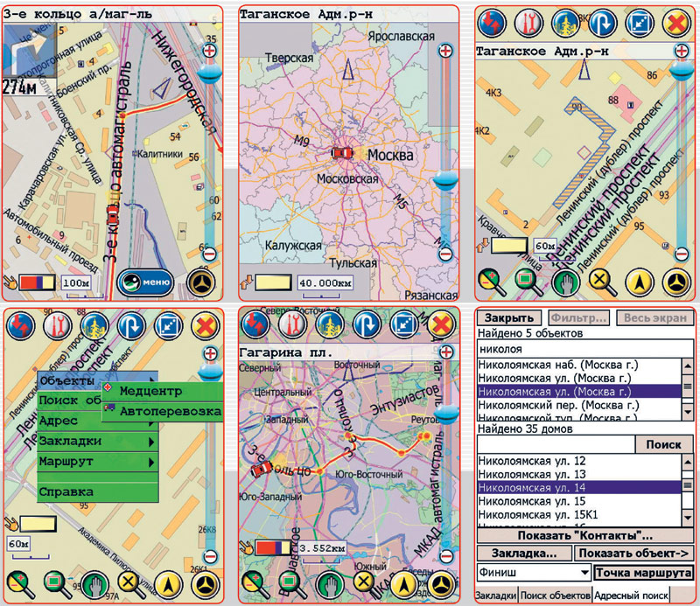Click the U-turn arrow icon on the Гагарина пл. map
700x606 pixels.
[x=367, y=324]
